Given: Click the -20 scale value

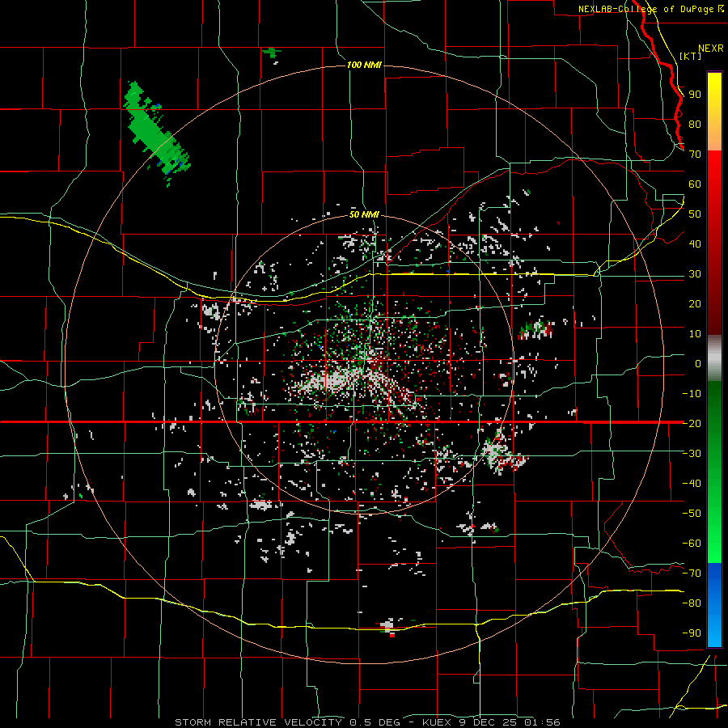Looking at the screenshot, I should pyautogui.click(x=692, y=423).
